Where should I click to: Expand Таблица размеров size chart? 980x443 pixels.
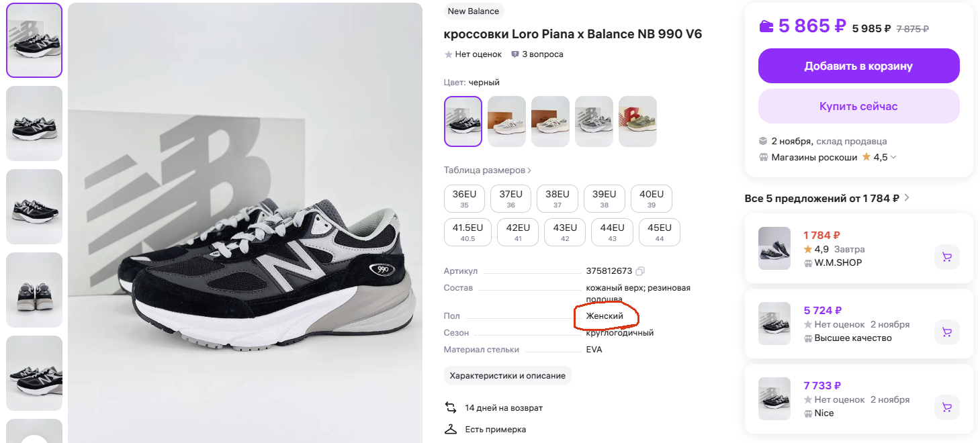click(488, 170)
